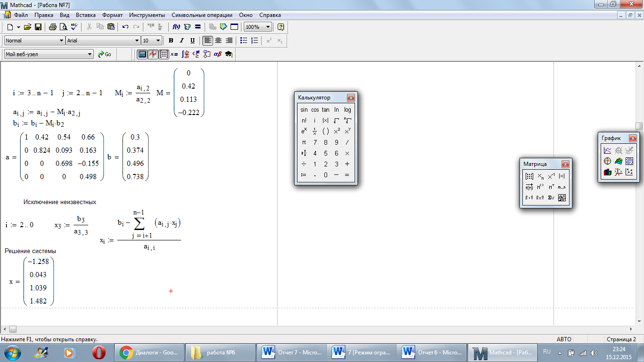Viewport: 644px width, 362px height.
Task: Insert subscript Xn from the Матрица palette
Action: pyautogui.click(x=540, y=176)
